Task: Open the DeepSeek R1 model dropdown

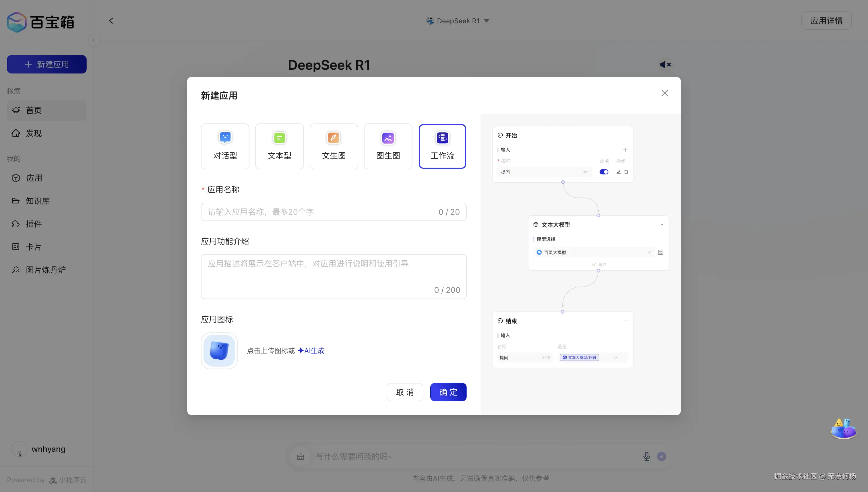Action: point(458,21)
